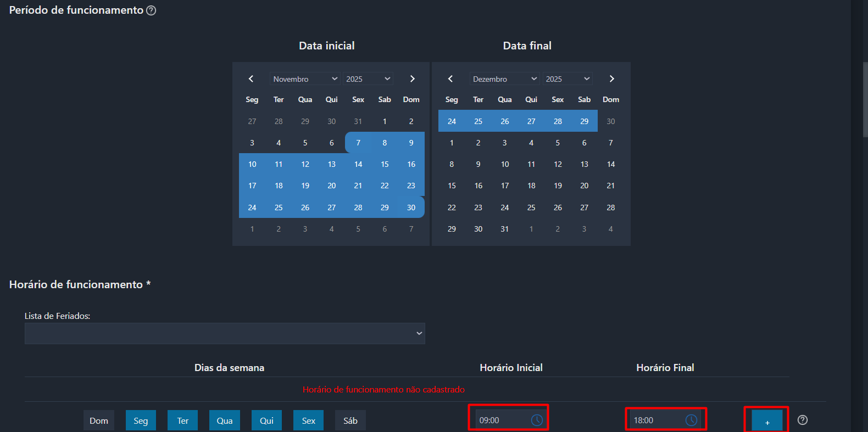
Task: Select November 7 in Data inicial calendar
Action: 358,143
